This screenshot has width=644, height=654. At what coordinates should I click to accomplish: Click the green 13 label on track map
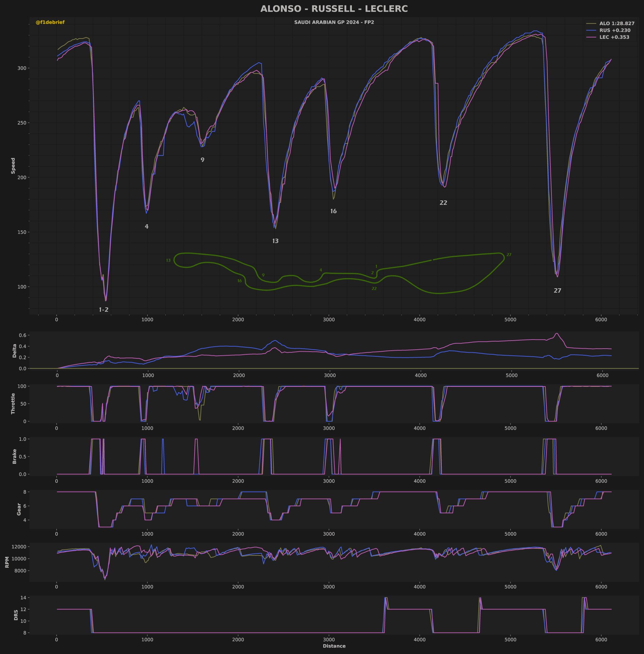click(x=168, y=260)
